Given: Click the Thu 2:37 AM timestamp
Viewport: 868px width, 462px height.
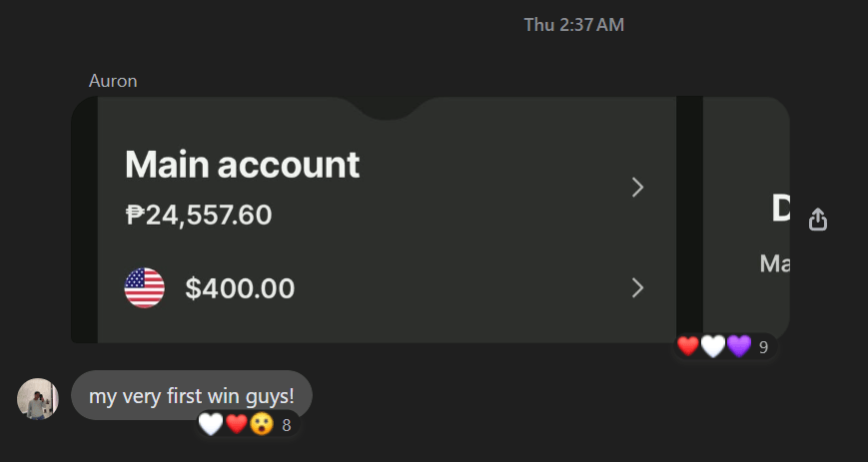Looking at the screenshot, I should point(574,25).
